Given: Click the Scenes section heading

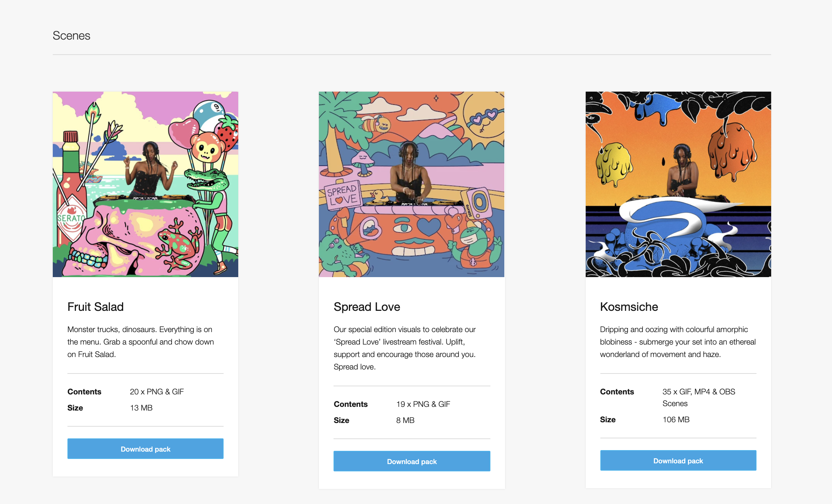Looking at the screenshot, I should click(x=71, y=36).
